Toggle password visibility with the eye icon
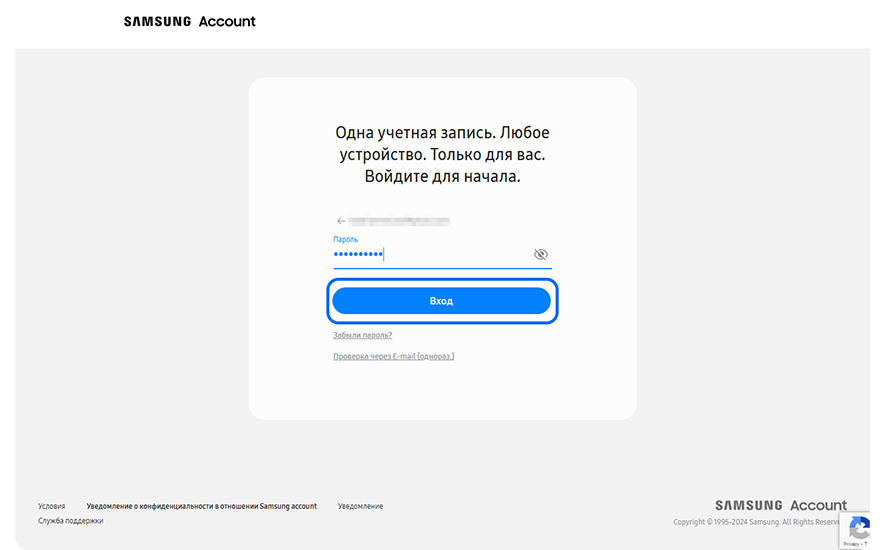885x550 pixels. [541, 255]
